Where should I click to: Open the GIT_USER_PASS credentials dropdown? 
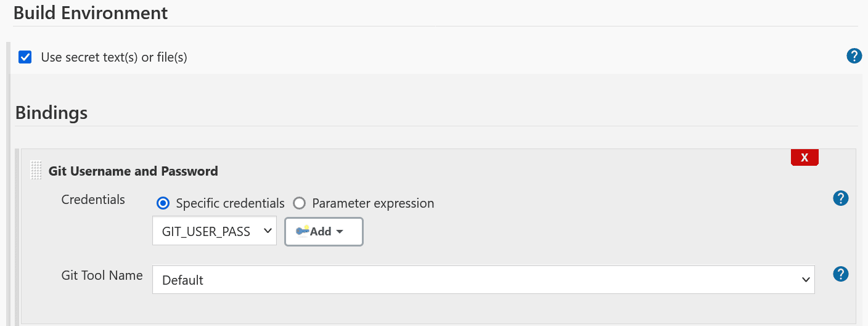pos(214,231)
